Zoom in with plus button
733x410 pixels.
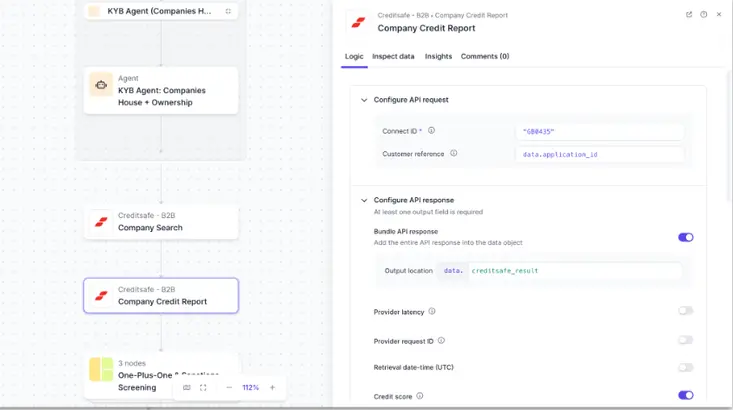273,388
